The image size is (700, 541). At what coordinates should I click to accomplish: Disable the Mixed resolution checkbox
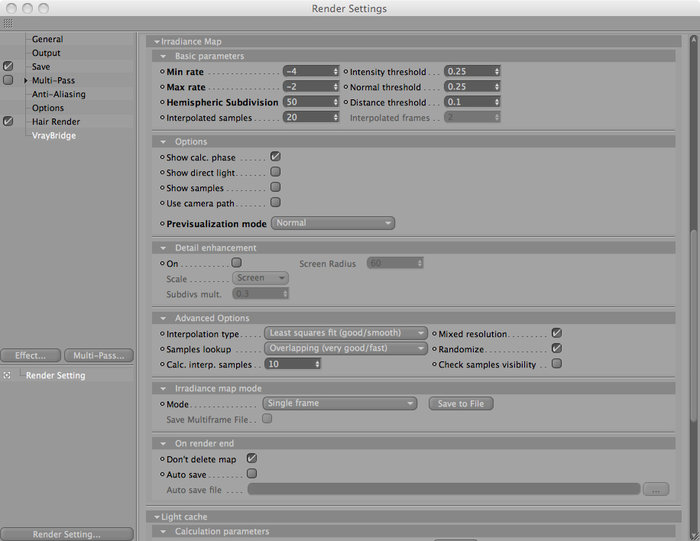pyautogui.click(x=557, y=333)
